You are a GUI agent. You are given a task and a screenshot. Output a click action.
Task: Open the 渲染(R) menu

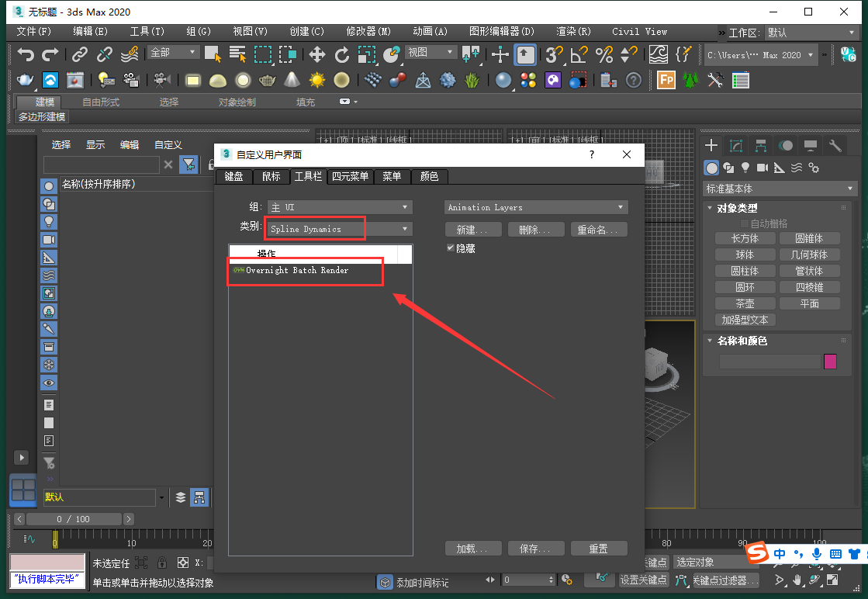(x=573, y=32)
